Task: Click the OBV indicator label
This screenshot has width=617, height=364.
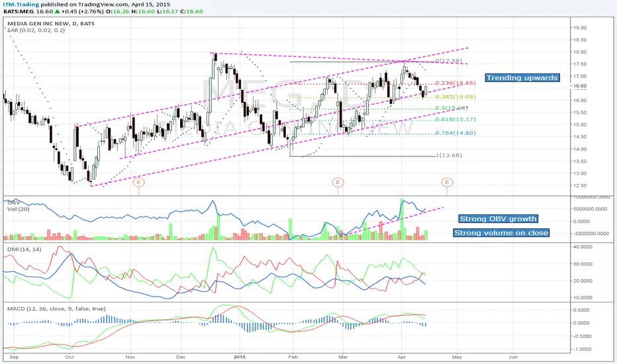Action: pos(13,203)
